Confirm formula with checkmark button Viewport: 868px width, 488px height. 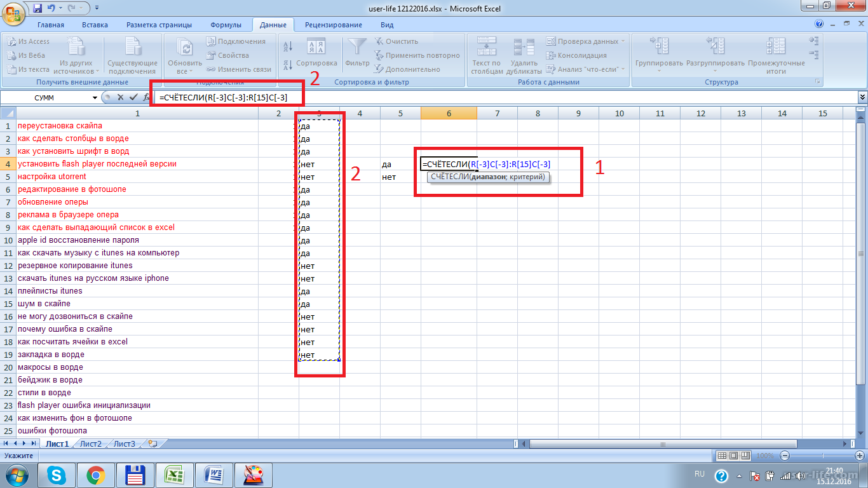133,98
